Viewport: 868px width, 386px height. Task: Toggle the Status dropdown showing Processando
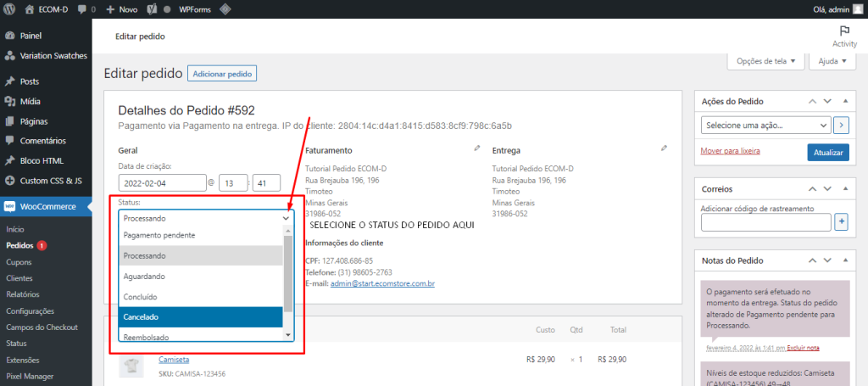(x=206, y=218)
